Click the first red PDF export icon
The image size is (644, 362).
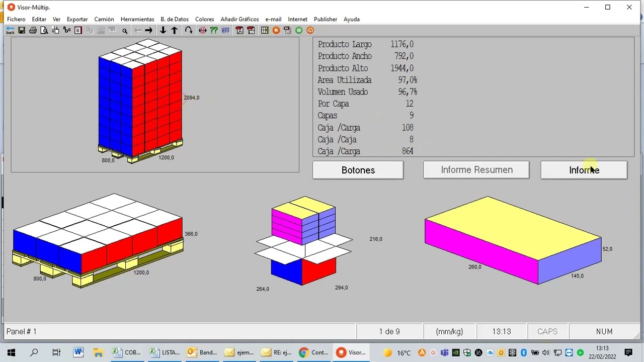[x=239, y=30]
